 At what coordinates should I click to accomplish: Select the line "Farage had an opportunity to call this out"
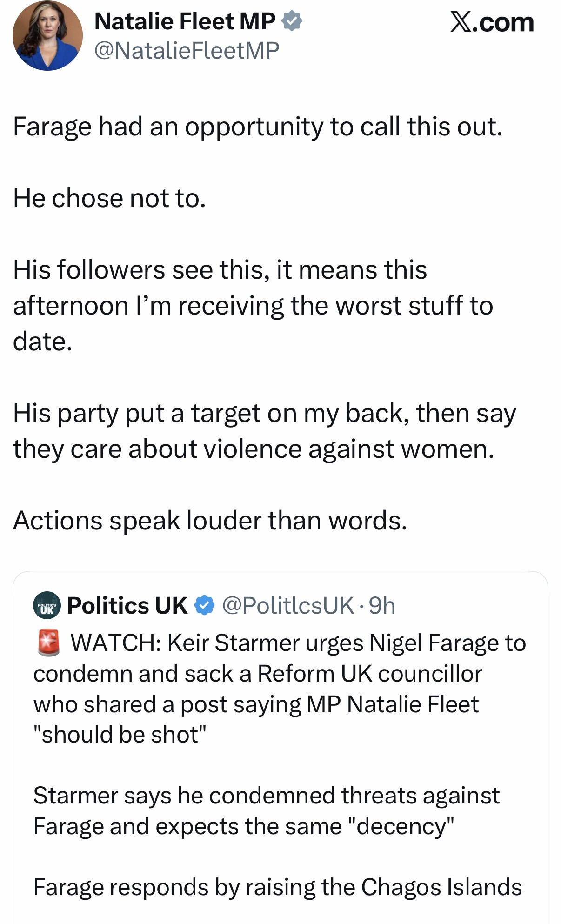coord(258,127)
